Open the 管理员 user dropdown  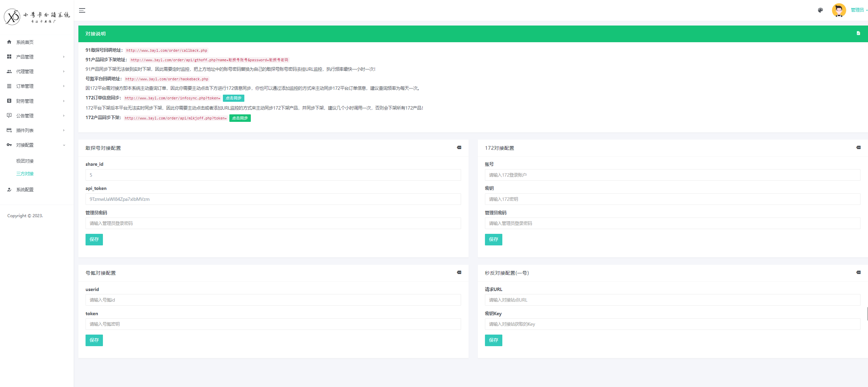pyautogui.click(x=859, y=10)
